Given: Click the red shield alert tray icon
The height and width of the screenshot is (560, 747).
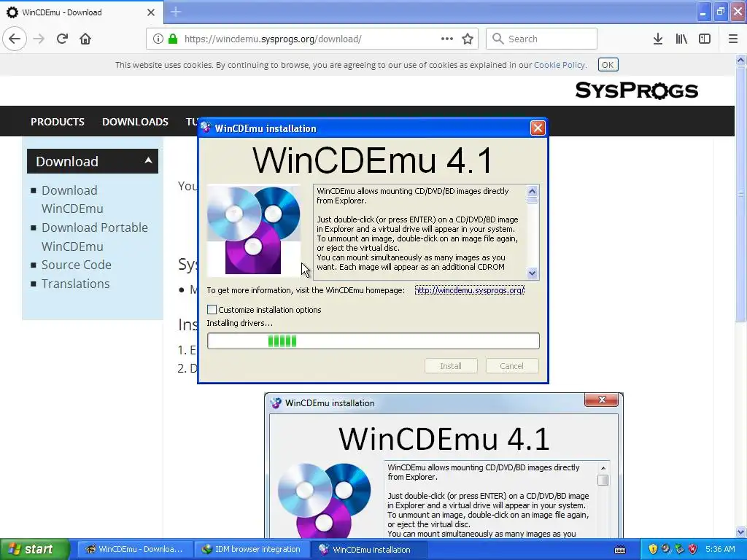Looking at the screenshot, I should [693, 549].
